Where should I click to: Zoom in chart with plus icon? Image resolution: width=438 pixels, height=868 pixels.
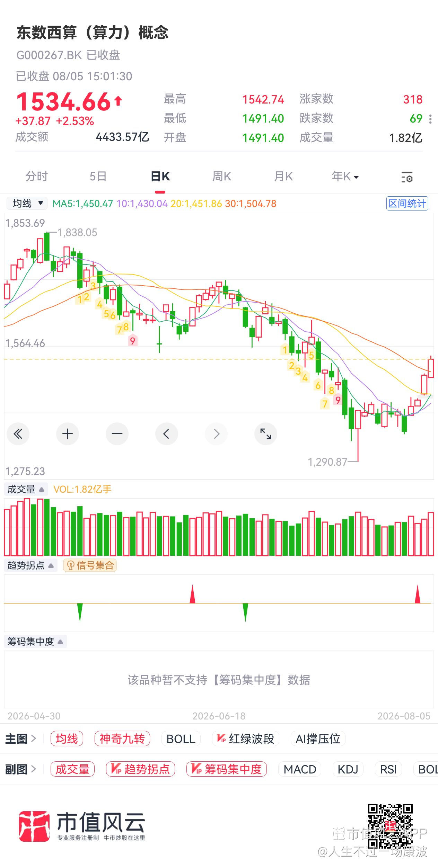(x=68, y=433)
